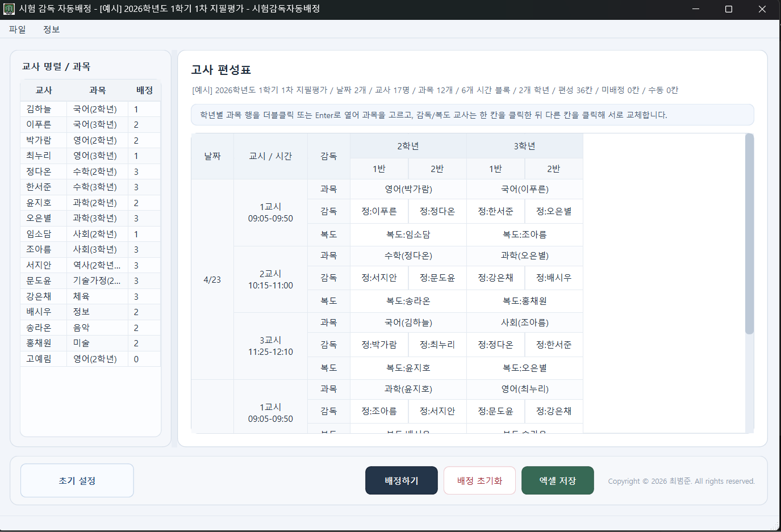Click proctor cell 정:최누리
The height and width of the screenshot is (532, 781).
[437, 345]
